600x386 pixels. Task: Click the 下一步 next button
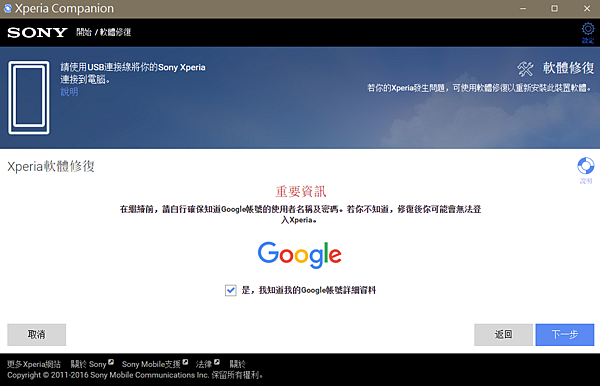coord(565,335)
